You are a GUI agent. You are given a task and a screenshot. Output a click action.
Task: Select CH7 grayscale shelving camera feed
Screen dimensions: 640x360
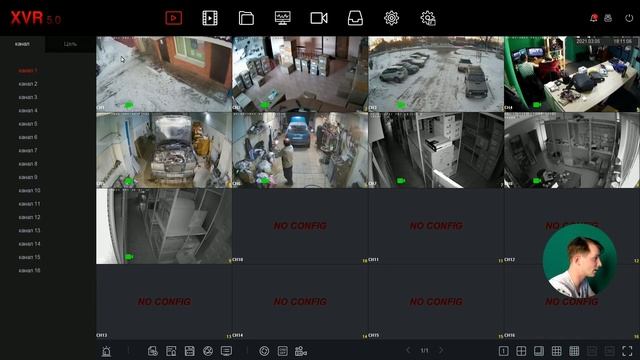coord(436,150)
